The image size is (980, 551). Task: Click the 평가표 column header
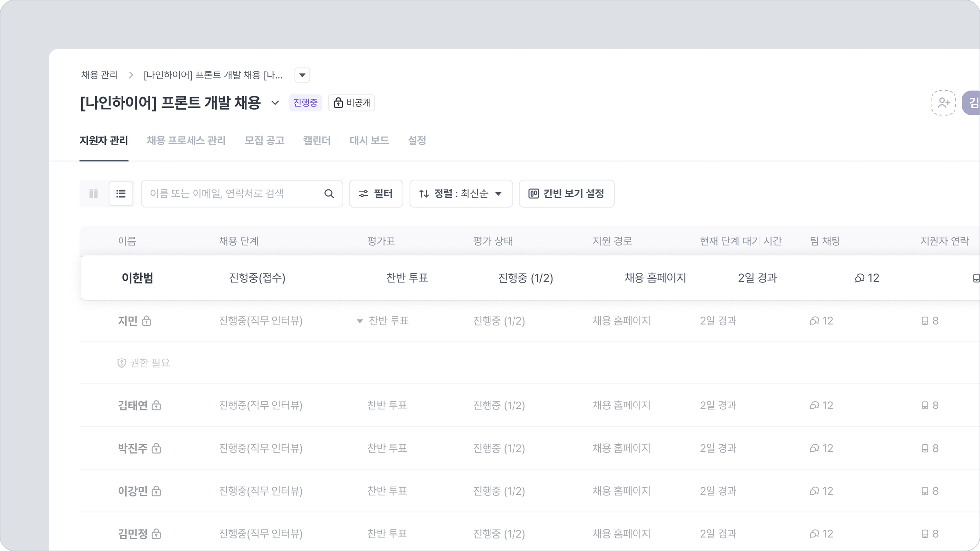tap(381, 241)
